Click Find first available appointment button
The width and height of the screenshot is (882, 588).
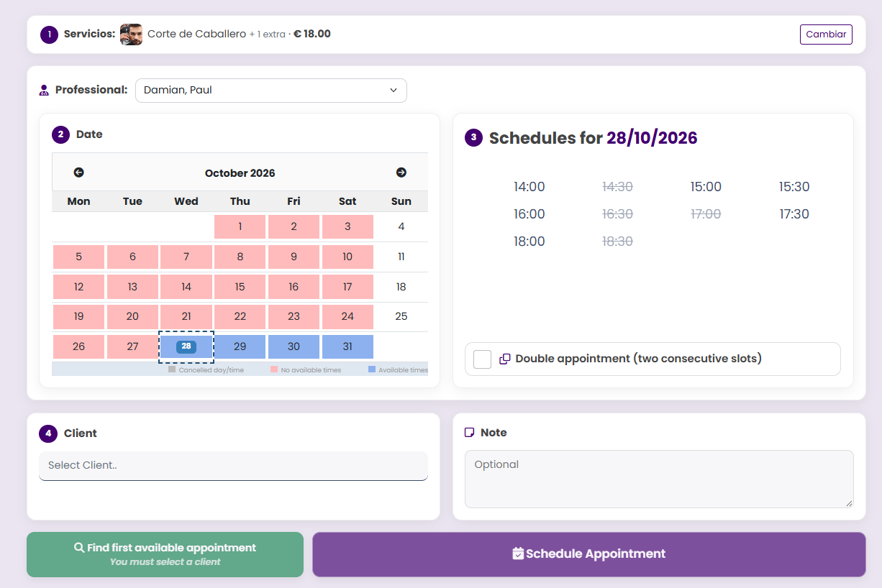coord(165,554)
